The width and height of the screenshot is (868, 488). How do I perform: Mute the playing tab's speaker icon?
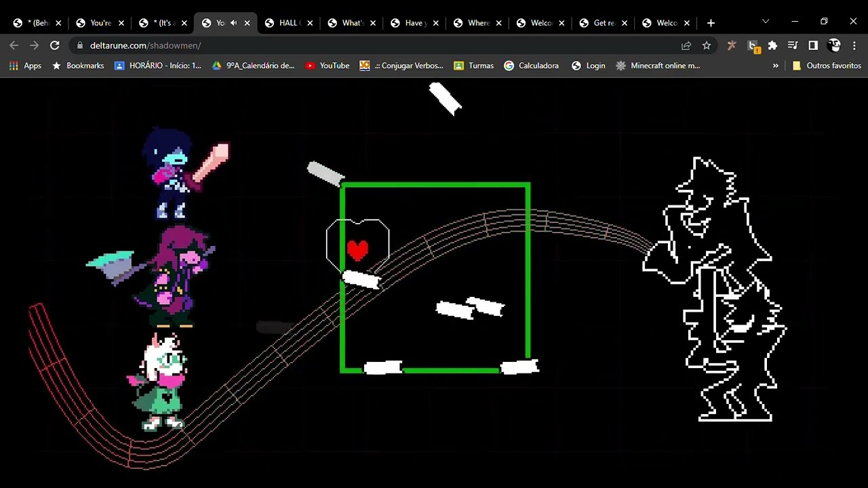point(233,23)
